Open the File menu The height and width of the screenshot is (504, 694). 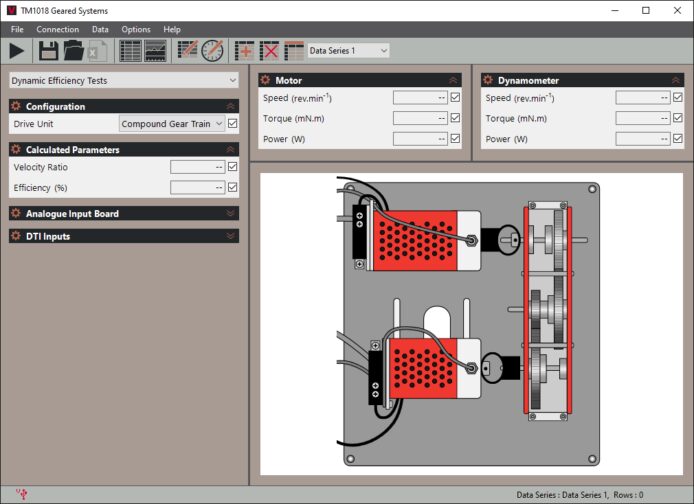(17, 30)
